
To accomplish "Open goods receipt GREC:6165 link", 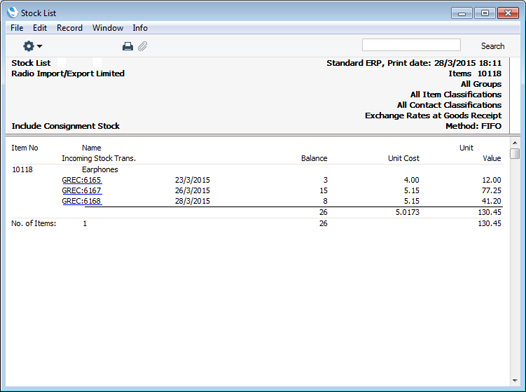I will [82, 180].
